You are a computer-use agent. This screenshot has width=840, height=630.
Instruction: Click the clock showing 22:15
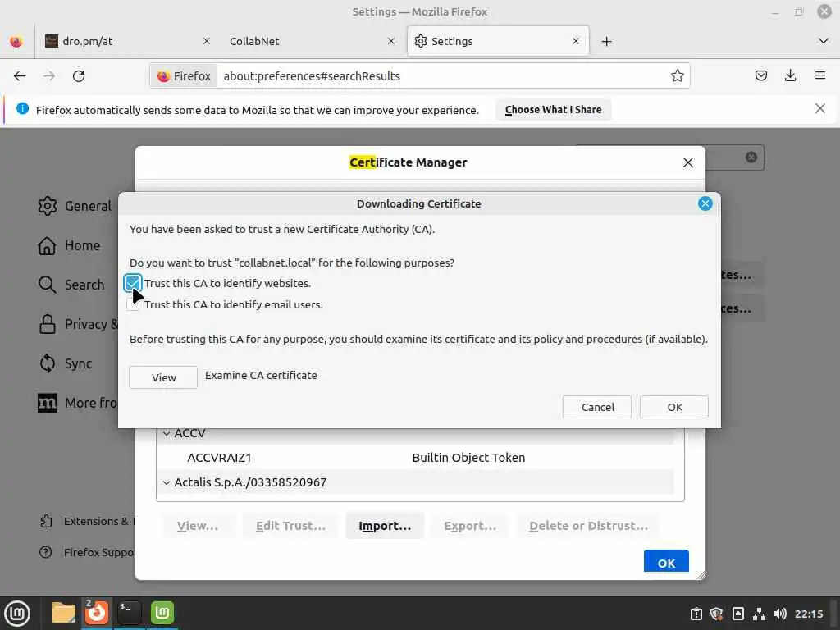tap(809, 614)
